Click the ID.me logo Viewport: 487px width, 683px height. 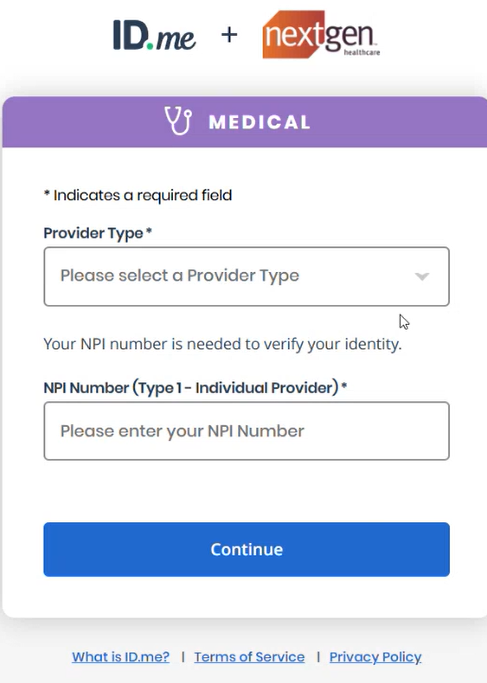[x=154, y=35]
